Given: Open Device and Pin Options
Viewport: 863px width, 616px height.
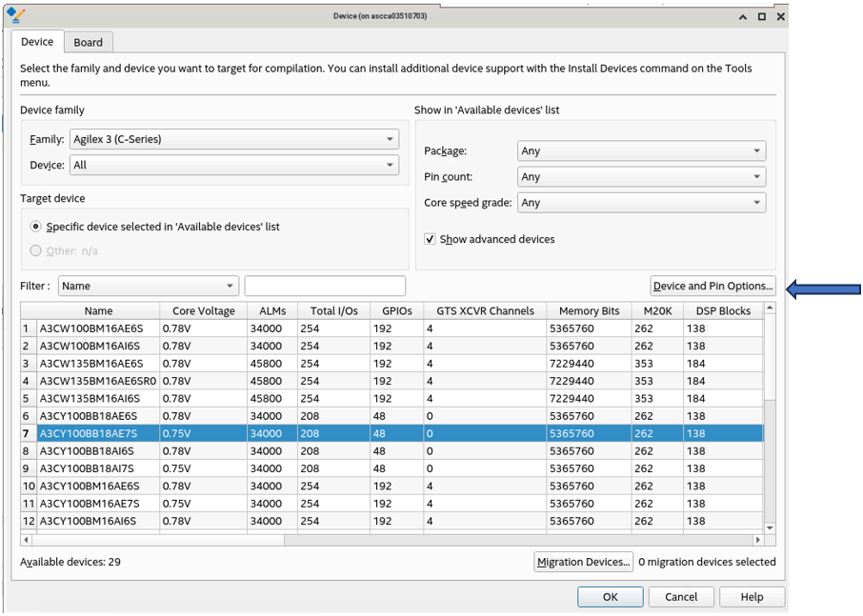Looking at the screenshot, I should 712,286.
